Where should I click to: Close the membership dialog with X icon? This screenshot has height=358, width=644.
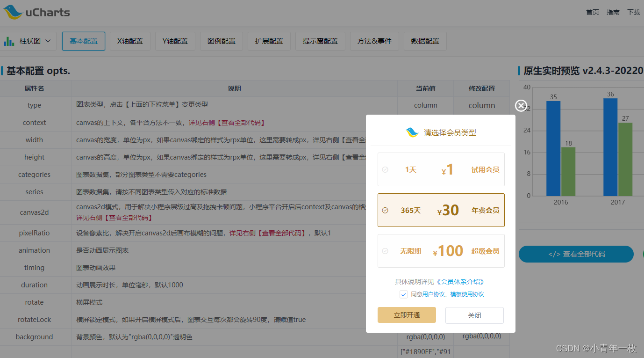(521, 106)
